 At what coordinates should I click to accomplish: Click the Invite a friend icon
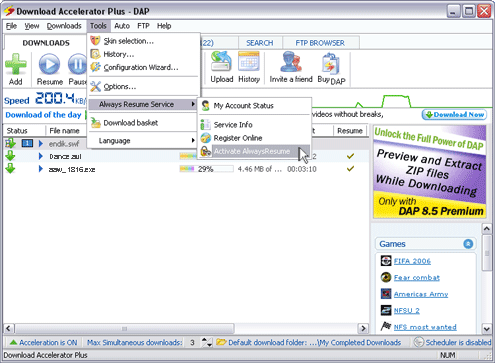click(x=291, y=62)
